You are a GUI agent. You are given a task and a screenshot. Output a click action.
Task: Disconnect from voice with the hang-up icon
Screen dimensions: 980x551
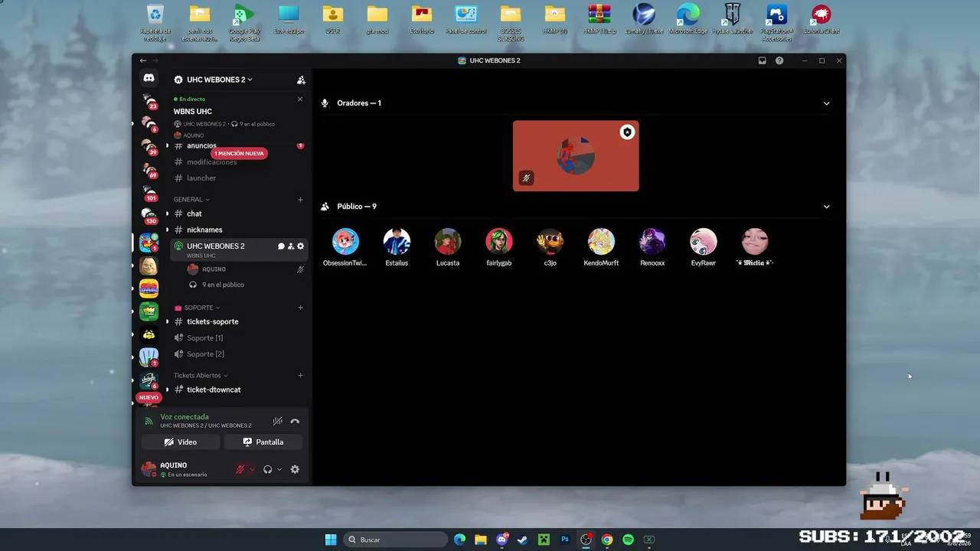coord(295,421)
